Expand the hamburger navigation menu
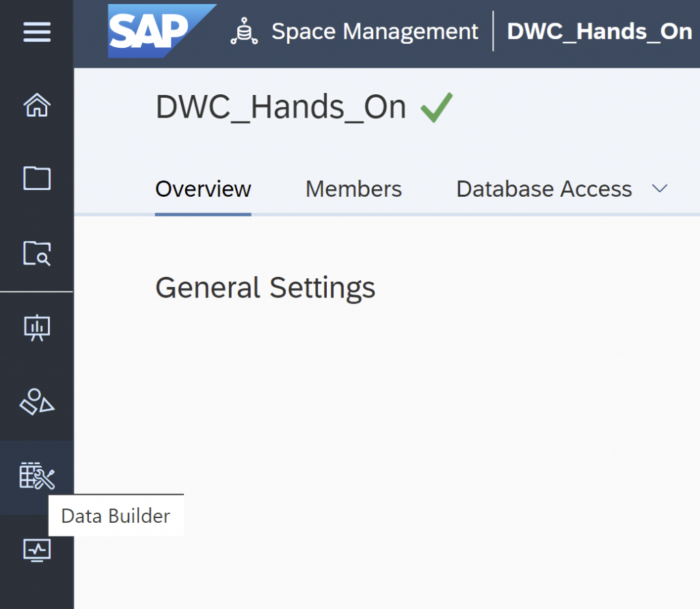Image resolution: width=700 pixels, height=609 pixels. pos(37,32)
